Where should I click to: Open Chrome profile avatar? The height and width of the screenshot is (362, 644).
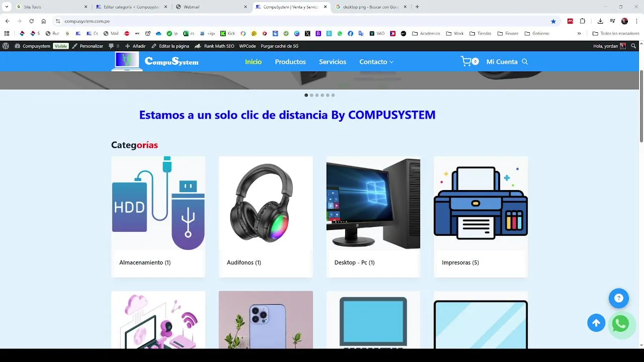624,21
